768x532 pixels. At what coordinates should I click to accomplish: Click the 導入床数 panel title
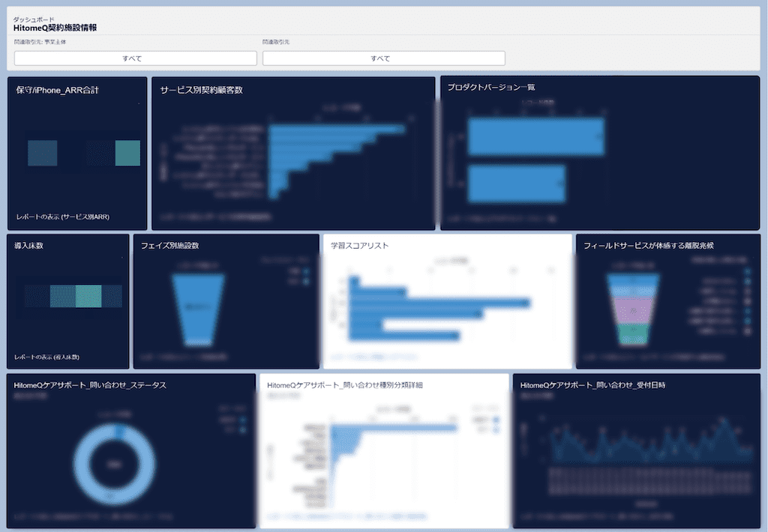28,246
